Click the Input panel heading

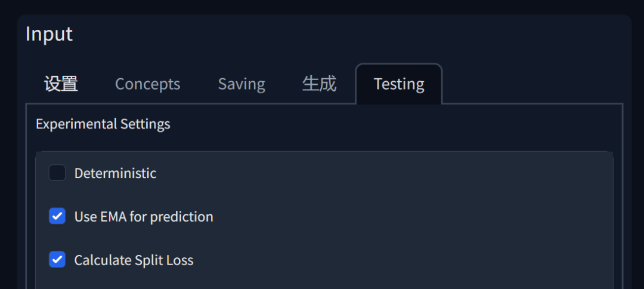point(49,34)
